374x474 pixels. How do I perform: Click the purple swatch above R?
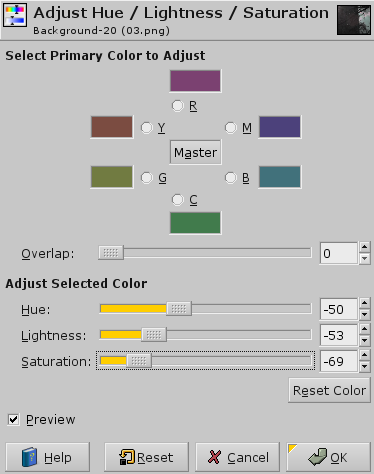(195, 81)
